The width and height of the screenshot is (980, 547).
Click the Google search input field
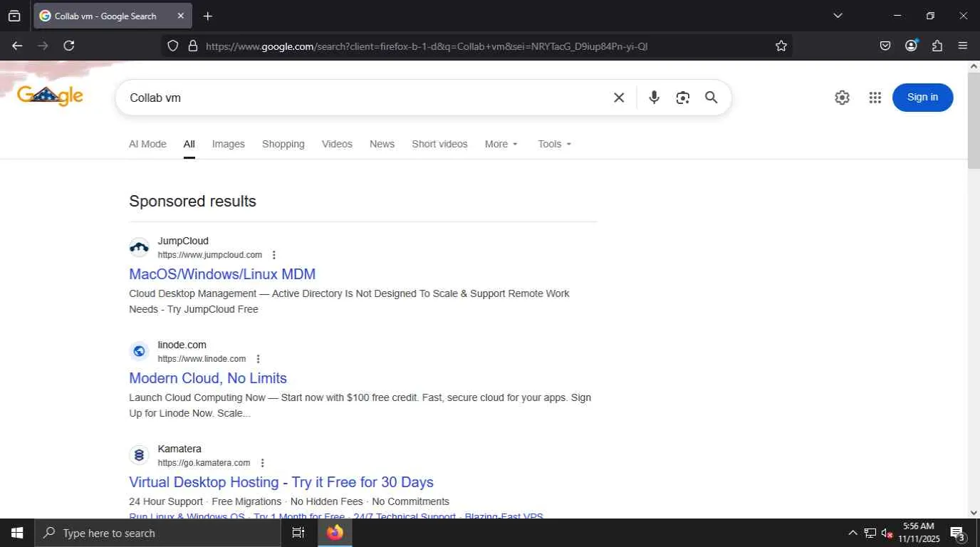point(367,98)
